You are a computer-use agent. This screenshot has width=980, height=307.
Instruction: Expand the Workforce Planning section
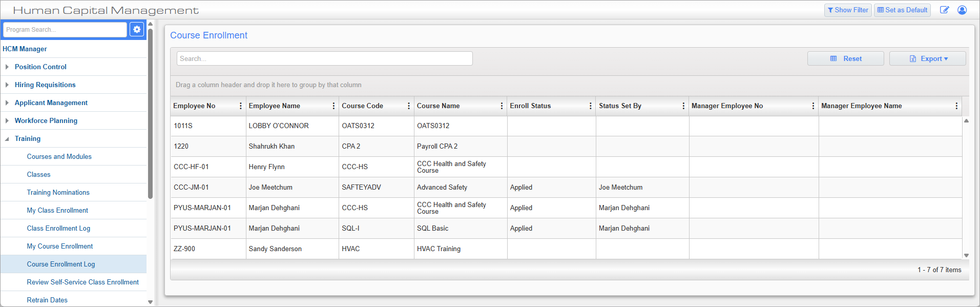click(x=7, y=120)
